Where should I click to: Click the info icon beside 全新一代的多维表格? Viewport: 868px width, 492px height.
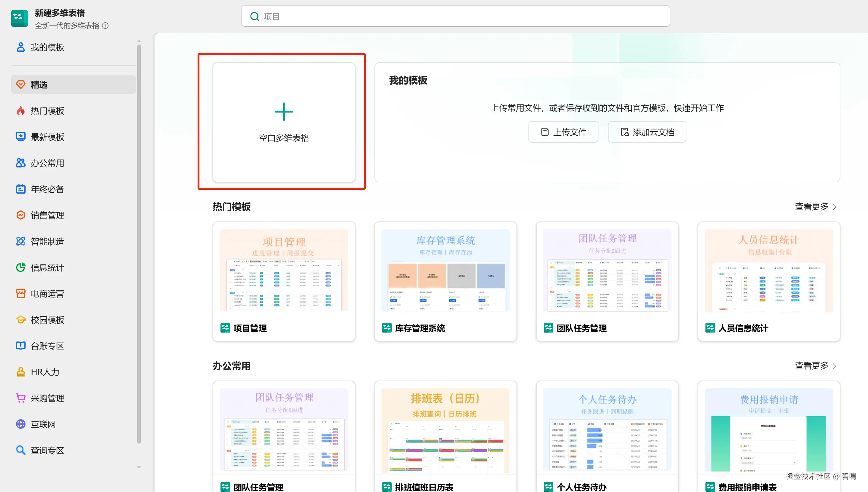pyautogui.click(x=105, y=26)
